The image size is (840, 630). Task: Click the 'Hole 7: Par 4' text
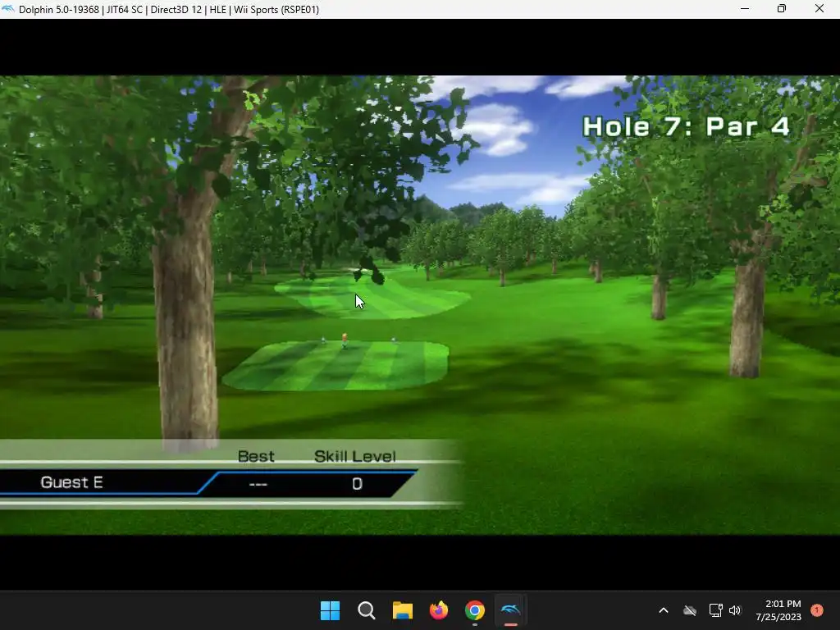click(687, 127)
